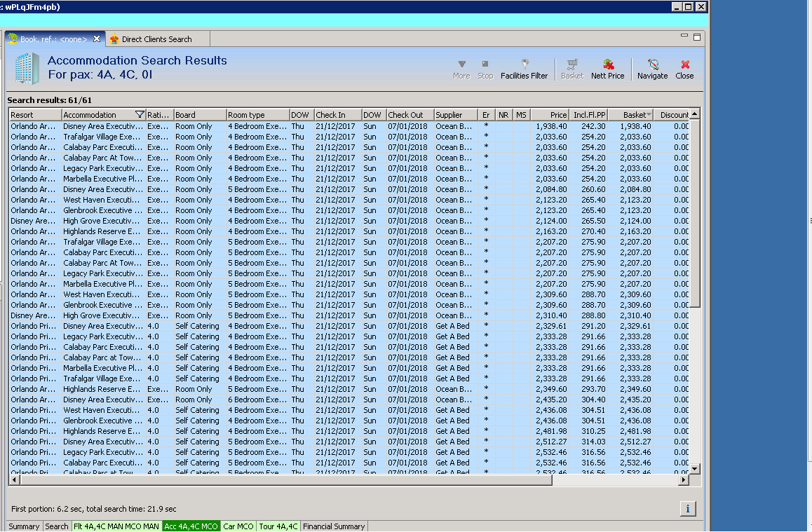The width and height of the screenshot is (812, 532).
Task: Open the More dropdown arrow icon
Action: click(x=461, y=64)
